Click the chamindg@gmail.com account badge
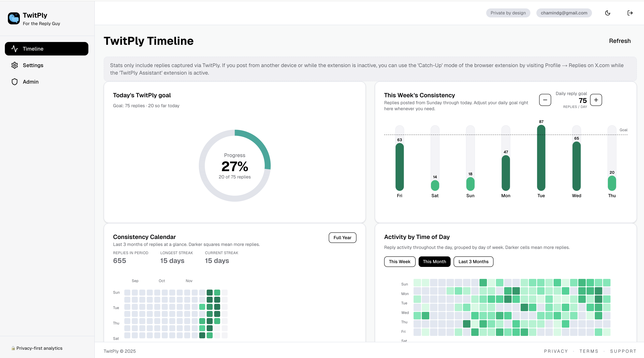 tap(564, 13)
